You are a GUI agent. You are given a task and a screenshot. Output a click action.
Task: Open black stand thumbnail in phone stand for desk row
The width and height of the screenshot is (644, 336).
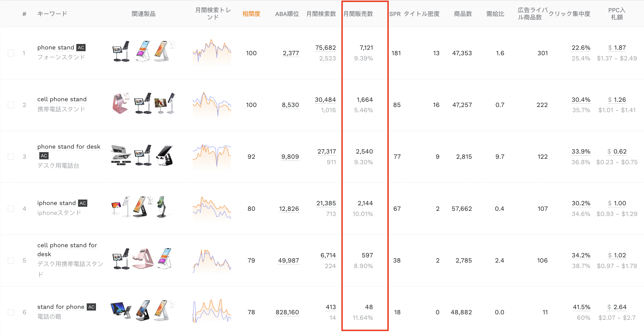click(165, 155)
